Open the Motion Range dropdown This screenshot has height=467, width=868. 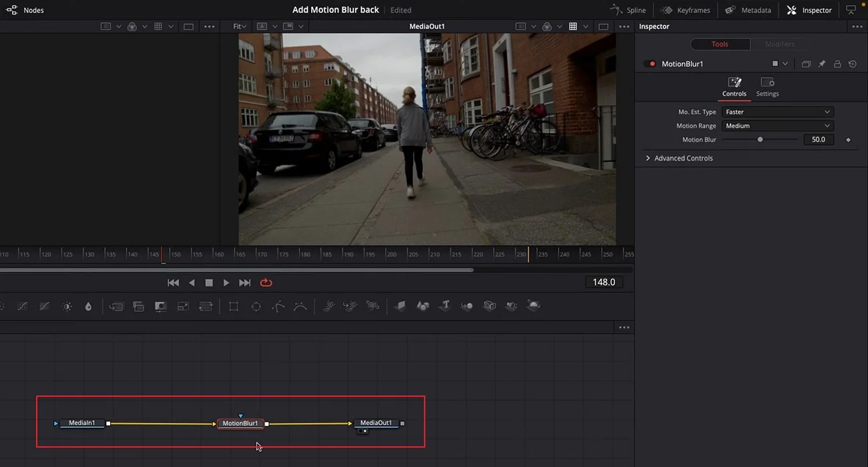point(778,126)
